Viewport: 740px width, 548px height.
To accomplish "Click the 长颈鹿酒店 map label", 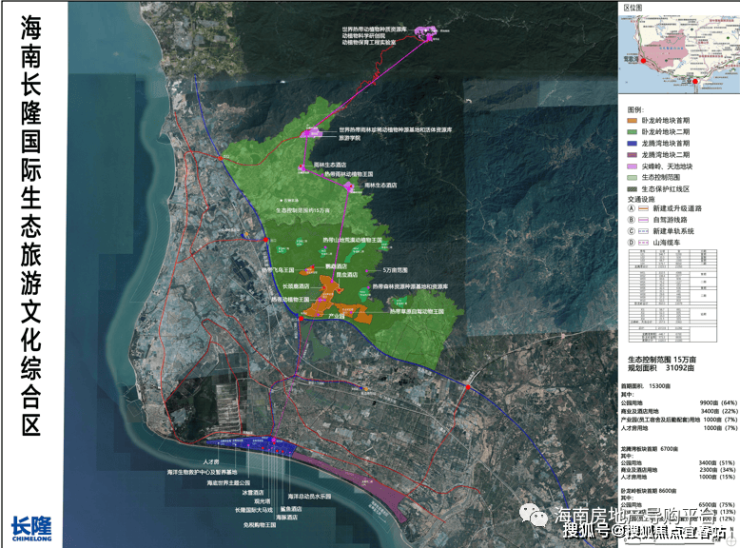I will point(296,286).
